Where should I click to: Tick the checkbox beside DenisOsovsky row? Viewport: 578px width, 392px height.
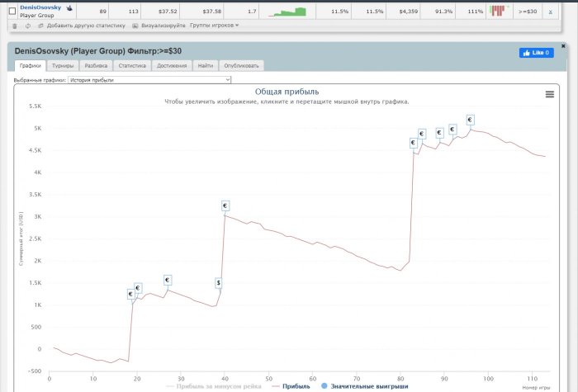pyautogui.click(x=12, y=11)
